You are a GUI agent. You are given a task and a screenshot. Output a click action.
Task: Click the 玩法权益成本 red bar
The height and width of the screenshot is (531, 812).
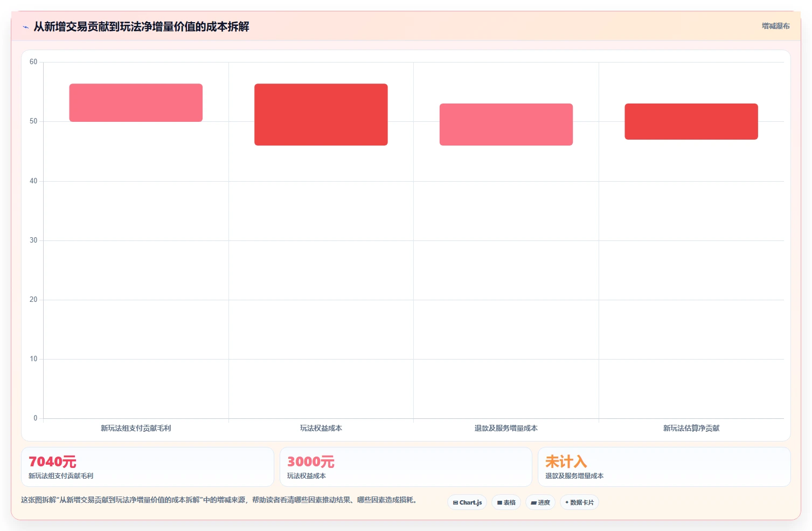tap(321, 114)
